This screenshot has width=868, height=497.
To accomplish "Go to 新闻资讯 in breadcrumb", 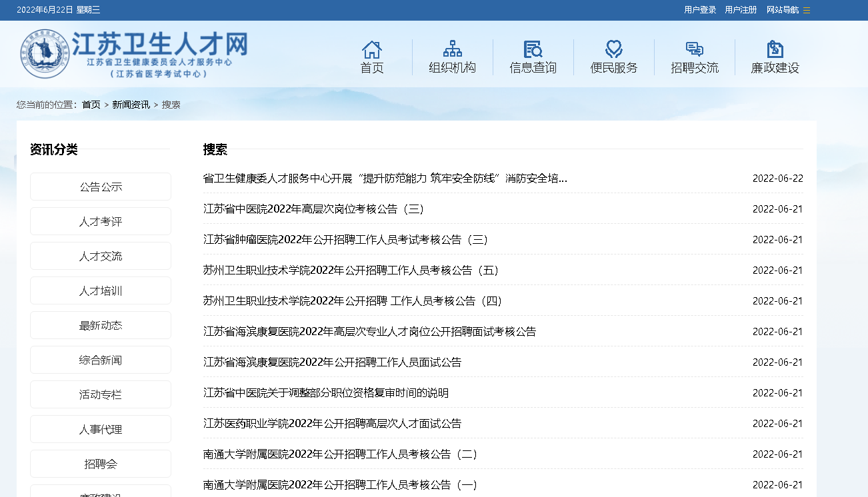I will pyautogui.click(x=131, y=105).
